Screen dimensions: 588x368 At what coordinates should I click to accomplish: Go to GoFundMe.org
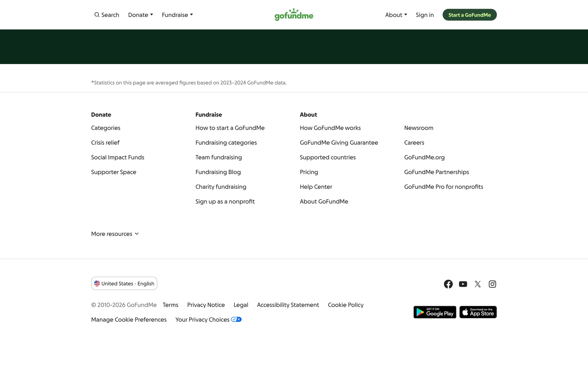[x=424, y=157]
